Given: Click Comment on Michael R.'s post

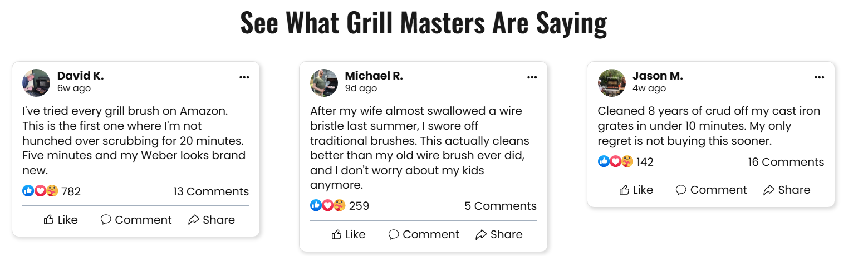Looking at the screenshot, I should click(424, 234).
